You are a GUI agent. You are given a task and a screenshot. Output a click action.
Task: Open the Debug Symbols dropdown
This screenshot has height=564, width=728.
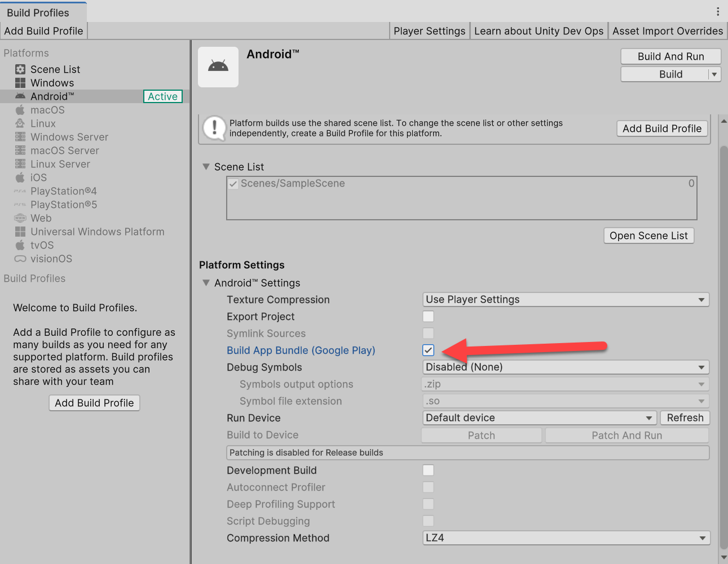point(566,367)
